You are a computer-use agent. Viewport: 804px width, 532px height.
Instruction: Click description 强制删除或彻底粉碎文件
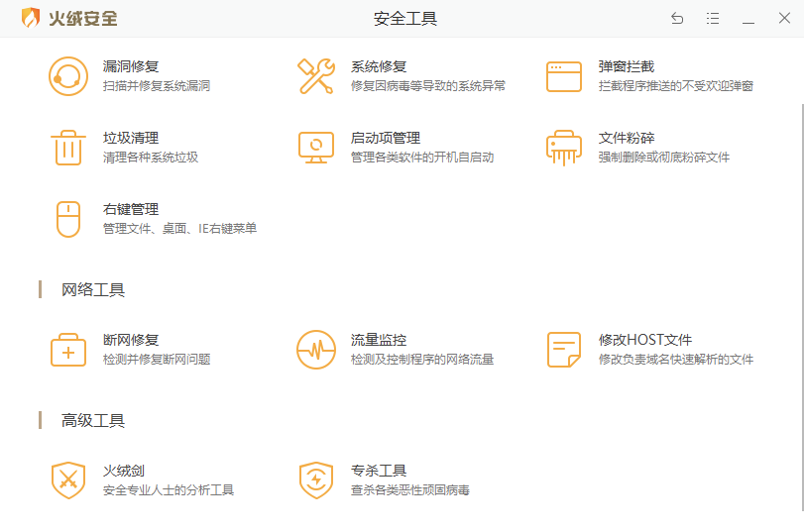pyautogui.click(x=664, y=157)
